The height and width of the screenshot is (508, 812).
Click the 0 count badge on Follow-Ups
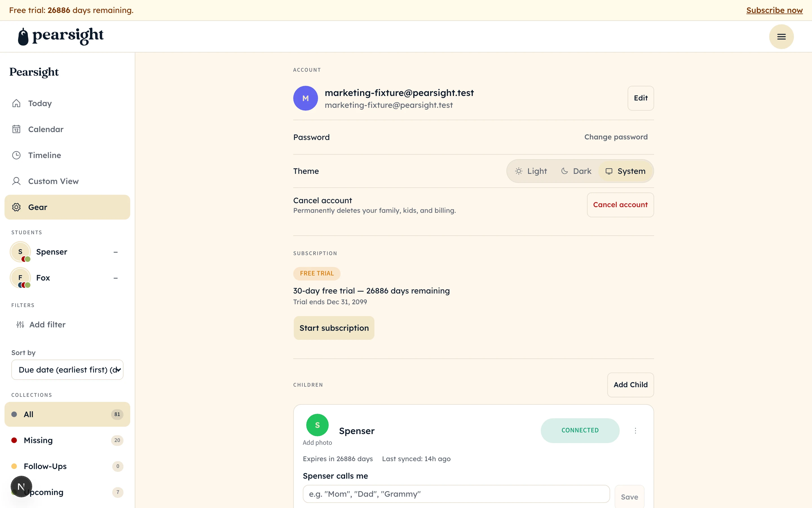point(118,466)
